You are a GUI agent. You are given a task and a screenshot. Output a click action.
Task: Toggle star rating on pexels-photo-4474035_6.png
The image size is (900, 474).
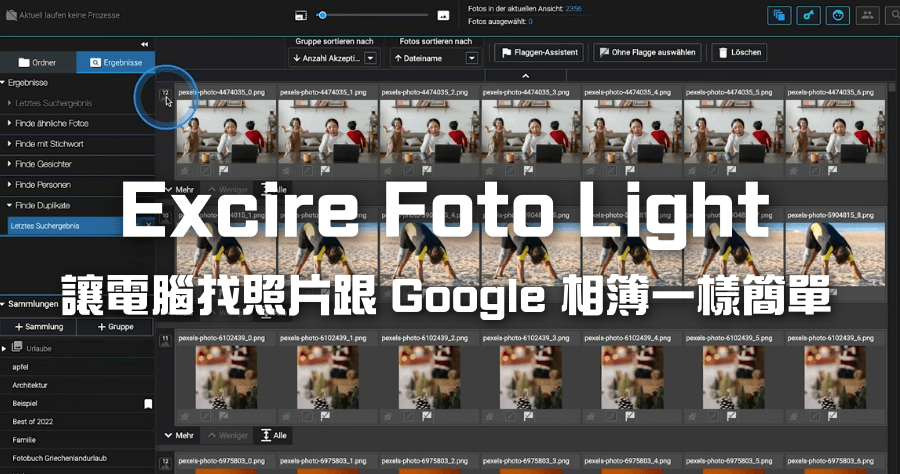[794, 170]
